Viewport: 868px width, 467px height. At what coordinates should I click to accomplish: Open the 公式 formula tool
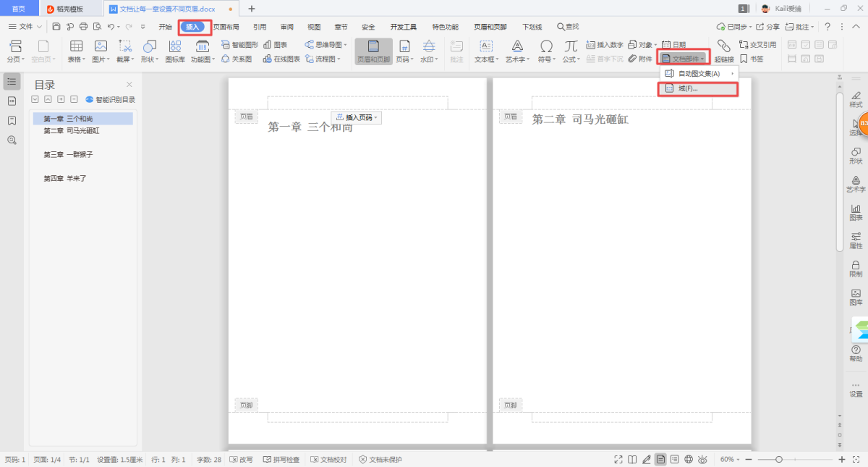[x=571, y=51]
